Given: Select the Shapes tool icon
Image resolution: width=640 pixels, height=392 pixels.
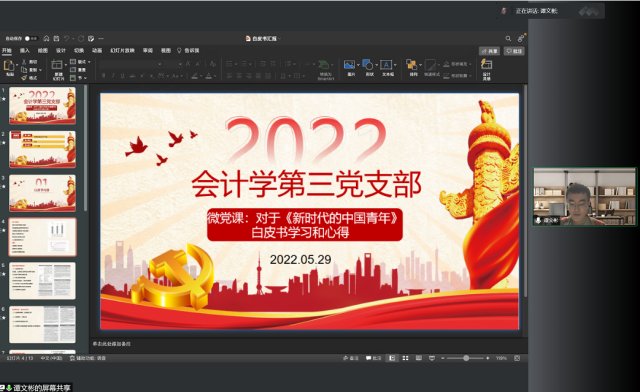Looking at the screenshot, I should [367, 65].
